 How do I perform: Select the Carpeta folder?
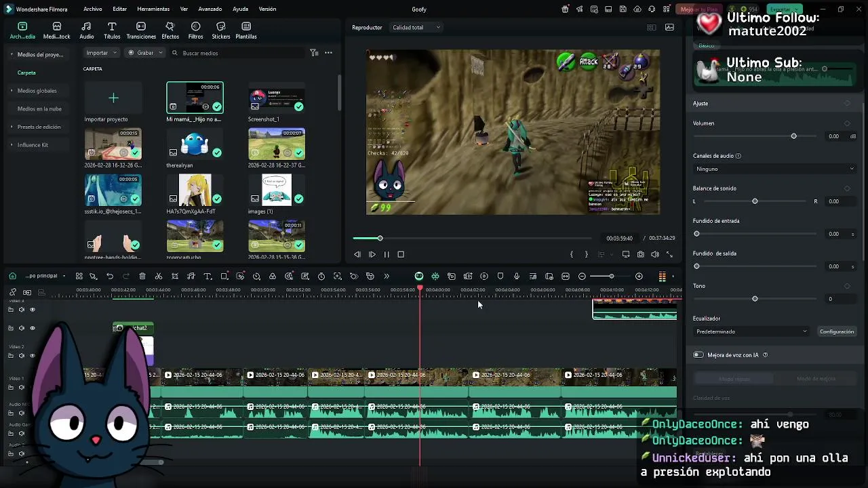(x=26, y=73)
